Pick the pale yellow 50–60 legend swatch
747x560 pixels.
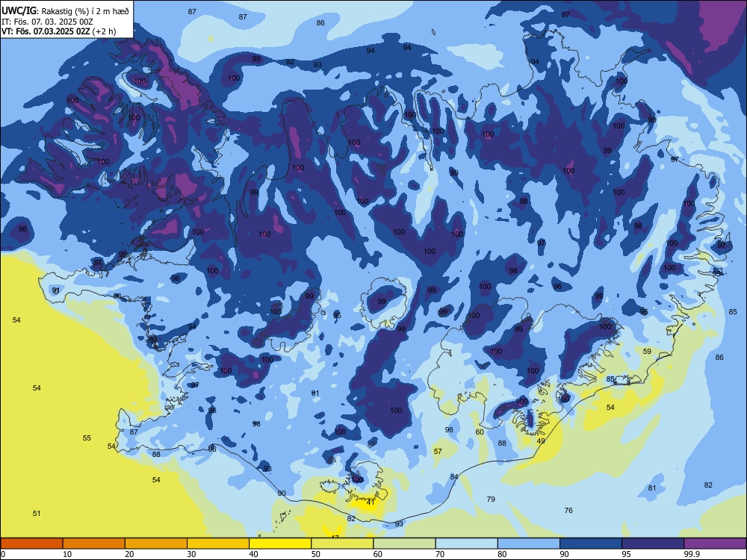pyautogui.click(x=342, y=544)
